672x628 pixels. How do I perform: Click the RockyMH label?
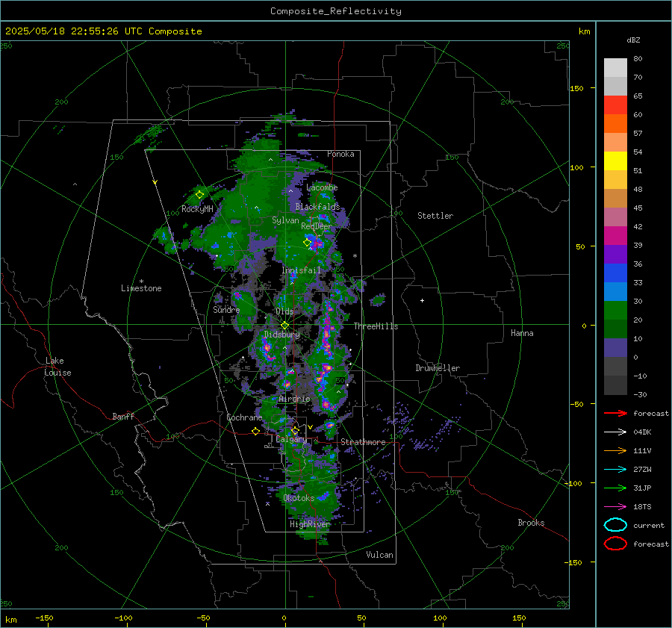point(197,209)
